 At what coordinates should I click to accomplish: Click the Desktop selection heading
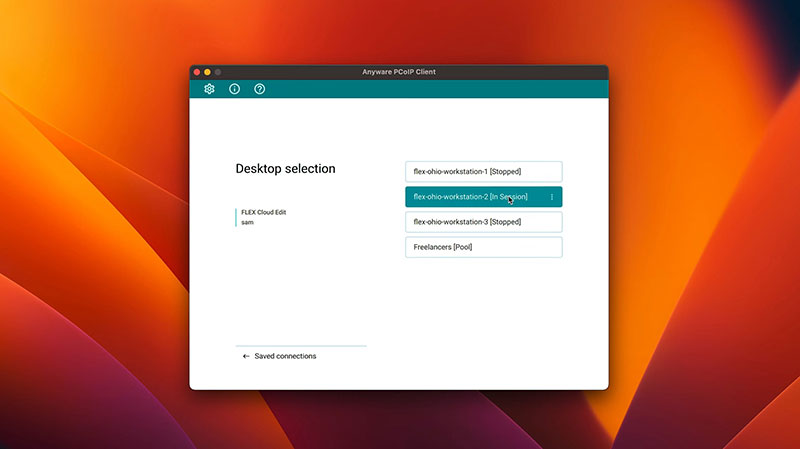point(285,169)
